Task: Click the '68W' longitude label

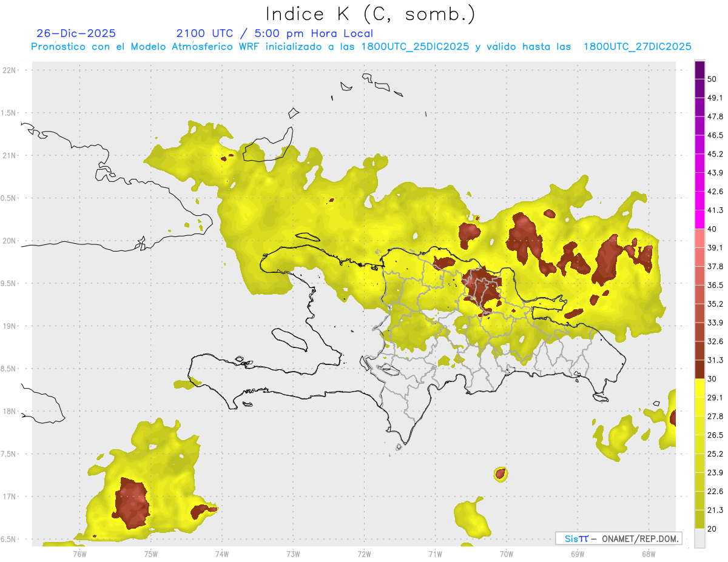Action: [648, 554]
